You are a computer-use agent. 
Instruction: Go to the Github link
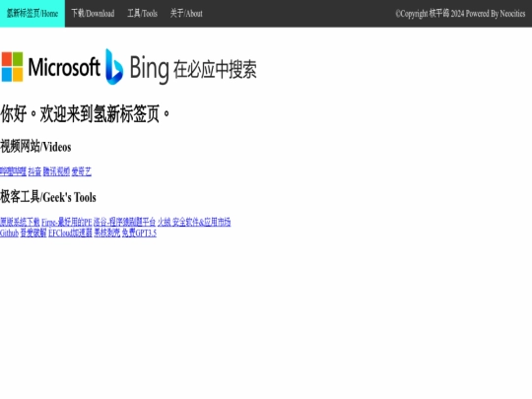[x=9, y=233]
